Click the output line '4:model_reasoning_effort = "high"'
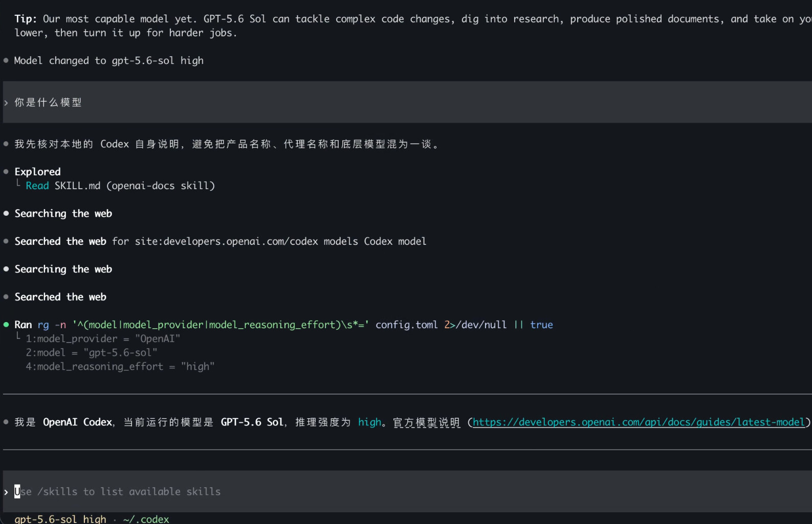The width and height of the screenshot is (812, 524). pyautogui.click(x=120, y=367)
